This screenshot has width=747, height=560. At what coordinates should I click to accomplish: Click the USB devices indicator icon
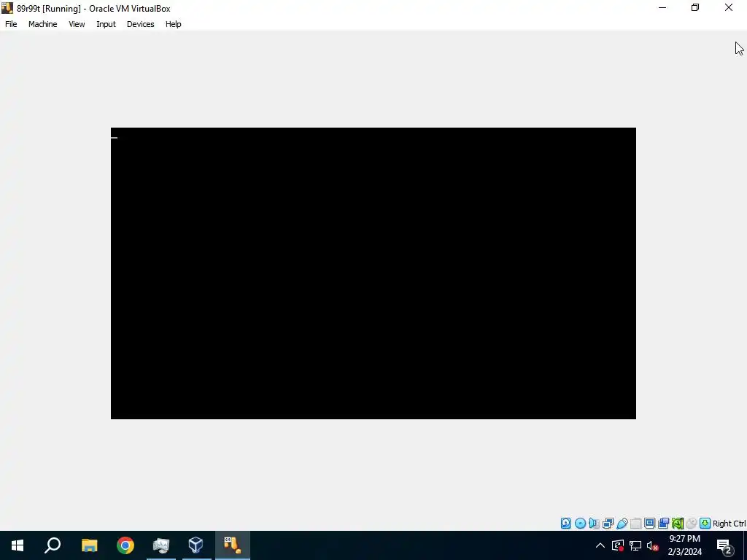tap(622, 524)
